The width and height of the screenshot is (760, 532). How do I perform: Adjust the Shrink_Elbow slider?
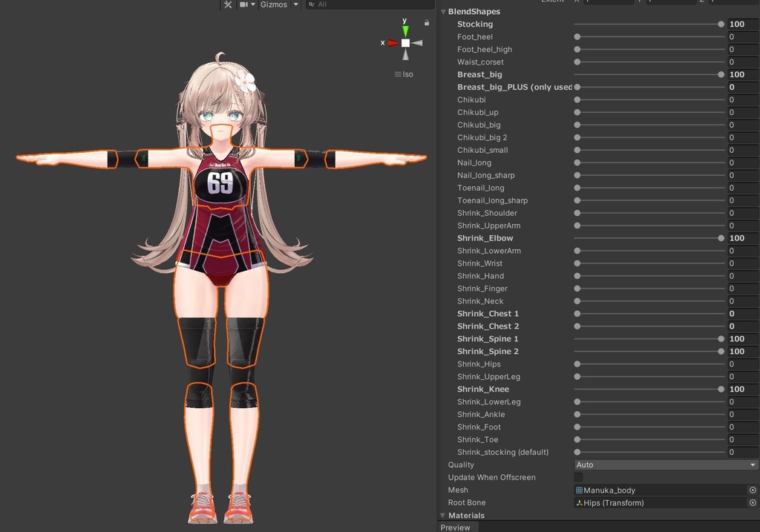pos(649,238)
